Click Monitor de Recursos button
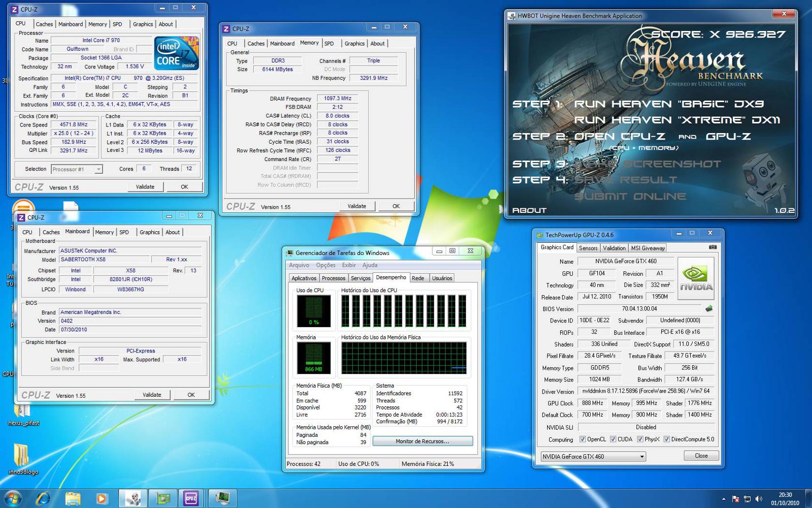The image size is (812, 508). click(x=422, y=441)
